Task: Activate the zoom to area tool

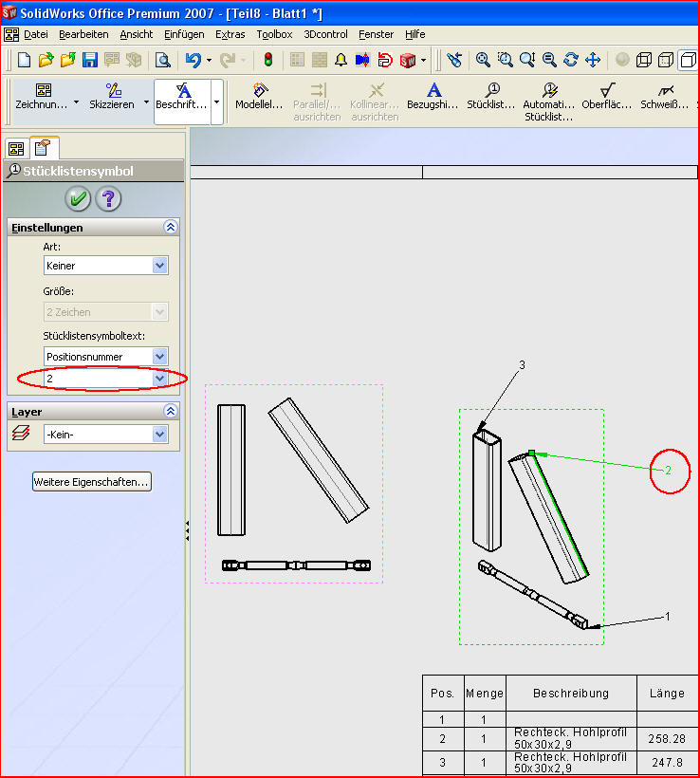Action: 505,60
